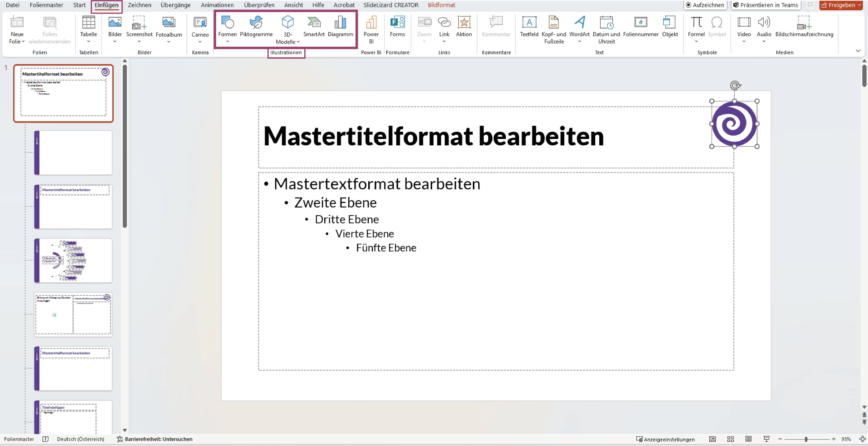
Task: Click the WordArt icon
Action: click(x=580, y=22)
